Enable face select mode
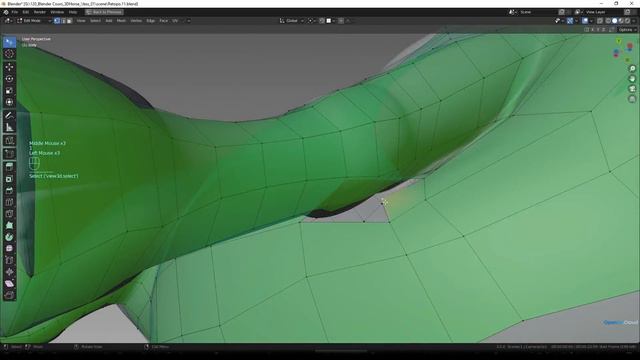640x360 pixels. click(69, 21)
